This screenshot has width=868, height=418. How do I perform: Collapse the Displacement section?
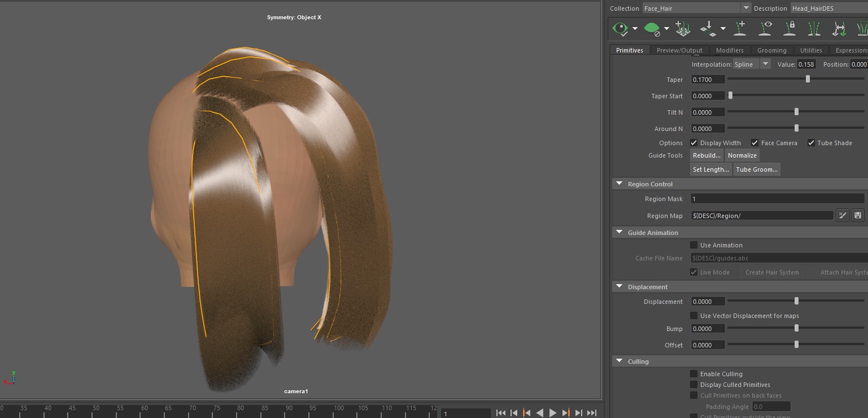tap(619, 286)
